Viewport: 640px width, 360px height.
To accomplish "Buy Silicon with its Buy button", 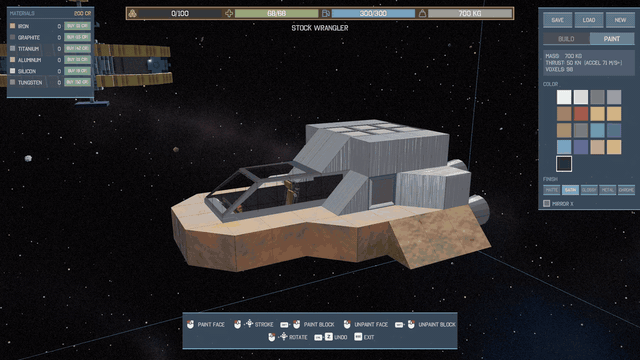I will tap(78, 71).
